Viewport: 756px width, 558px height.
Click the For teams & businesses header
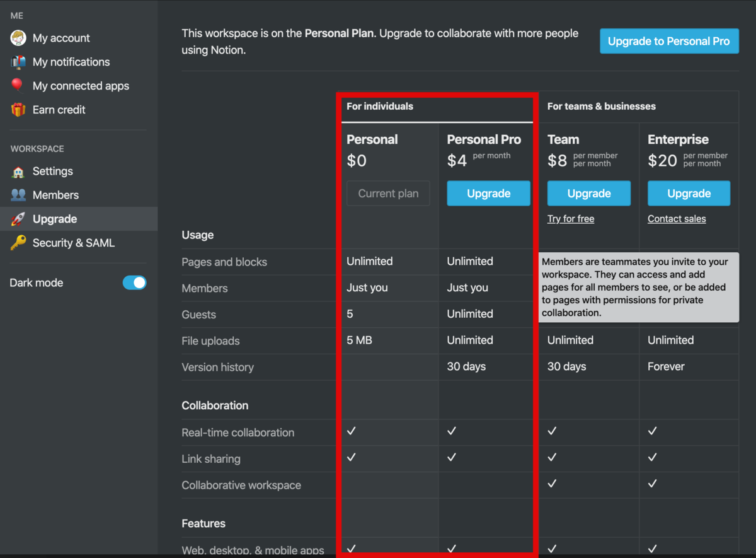coord(602,106)
